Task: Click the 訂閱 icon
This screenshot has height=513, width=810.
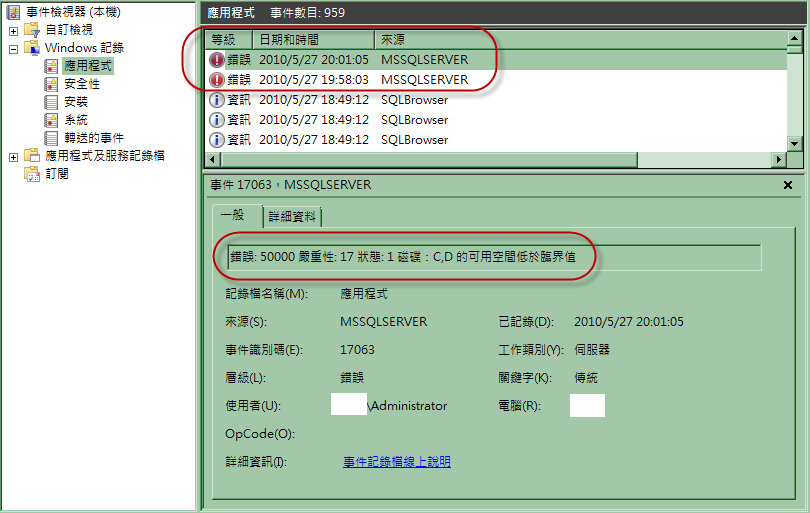Action: 32,174
